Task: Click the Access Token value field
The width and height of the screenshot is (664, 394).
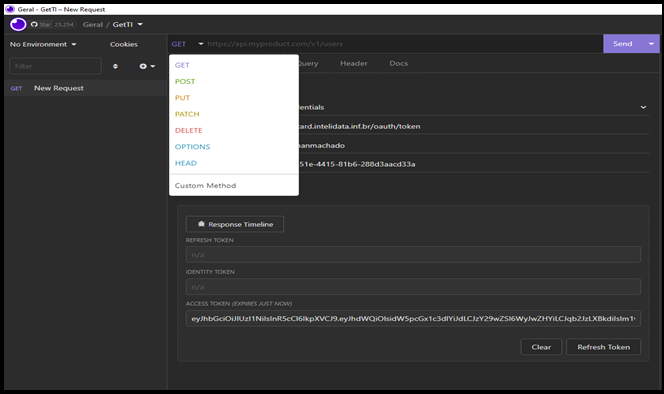Action: [x=413, y=319]
